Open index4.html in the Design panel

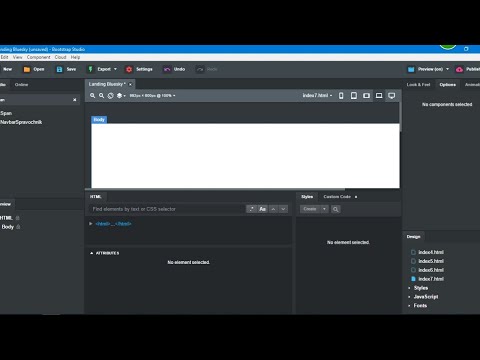pyautogui.click(x=431, y=252)
